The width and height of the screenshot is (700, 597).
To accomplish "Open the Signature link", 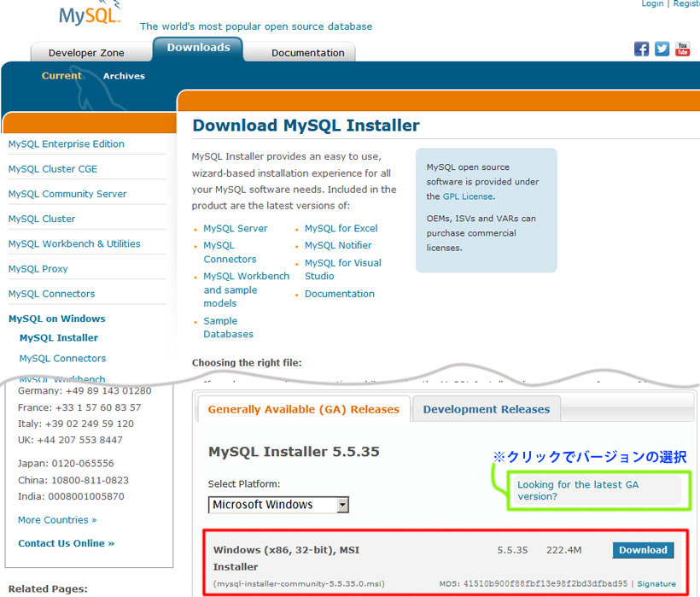I will 656,583.
